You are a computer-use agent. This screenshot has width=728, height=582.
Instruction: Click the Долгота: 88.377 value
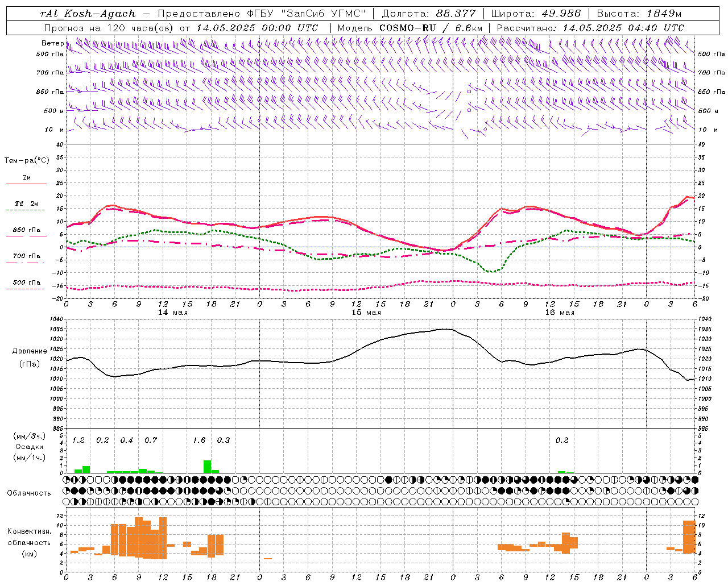pos(429,14)
